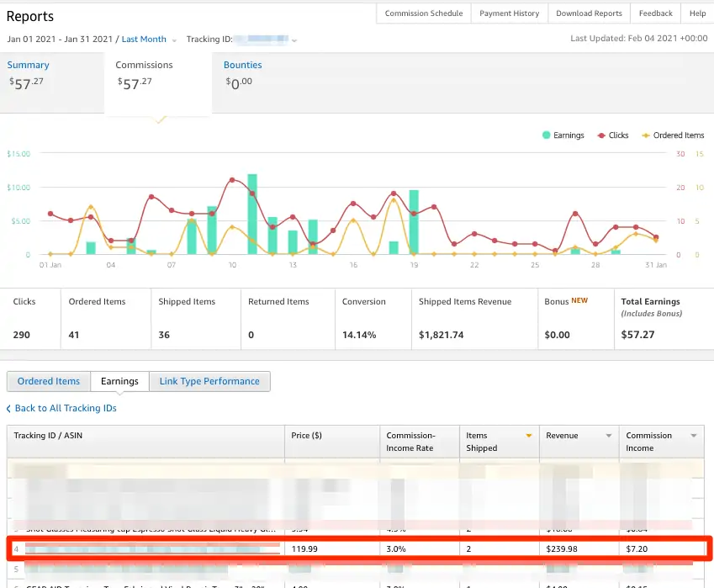Open the Feedback link
The image size is (714, 588).
click(x=655, y=13)
